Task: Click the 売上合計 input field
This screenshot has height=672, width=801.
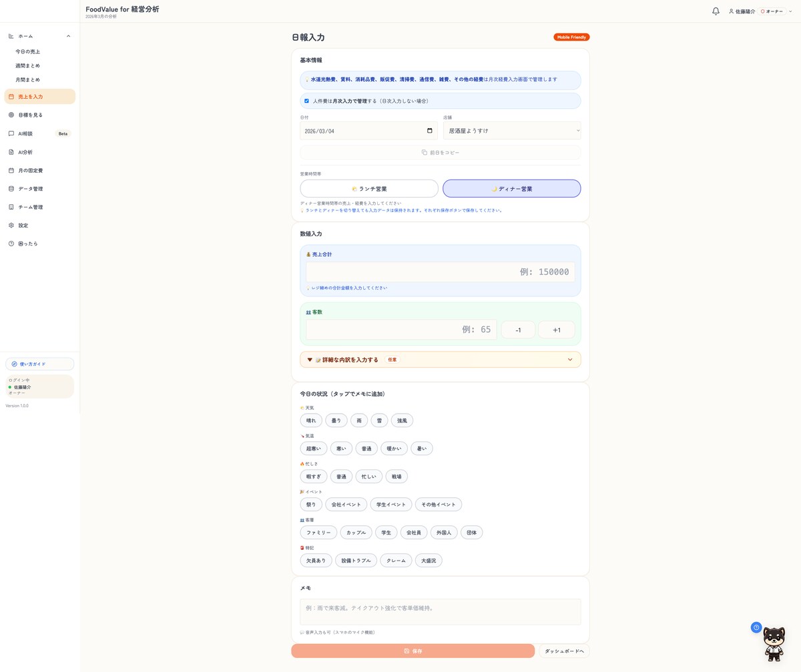Action: click(x=441, y=272)
